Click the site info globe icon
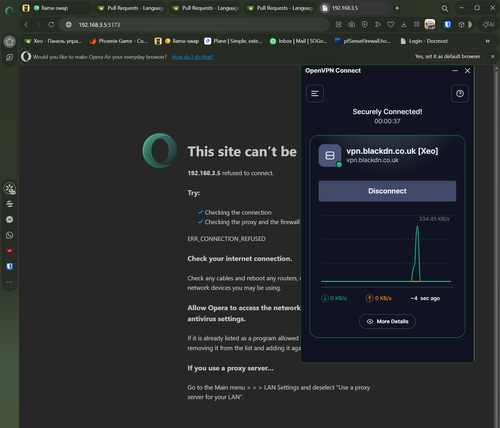This screenshot has width=500, height=428. (69, 24)
